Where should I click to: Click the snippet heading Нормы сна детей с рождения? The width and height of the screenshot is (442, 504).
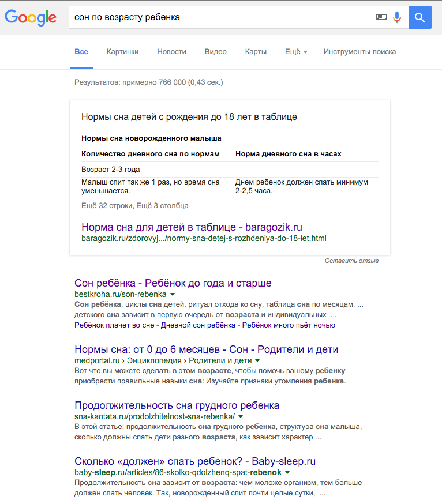click(189, 116)
